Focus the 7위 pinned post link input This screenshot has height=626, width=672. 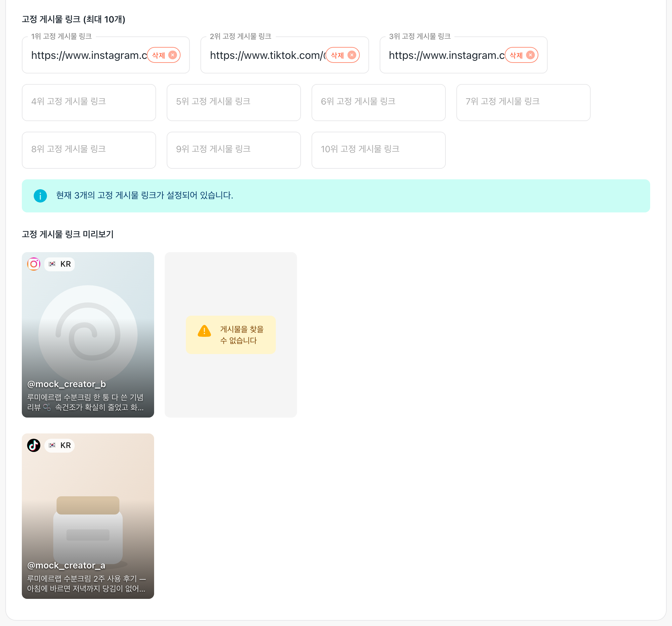tap(523, 103)
